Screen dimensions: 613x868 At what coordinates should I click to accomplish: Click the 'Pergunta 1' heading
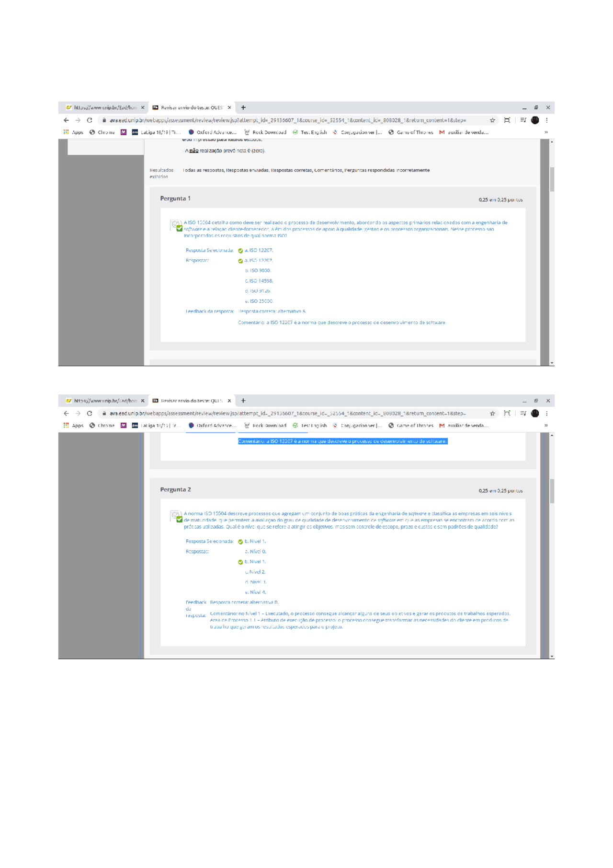point(175,198)
